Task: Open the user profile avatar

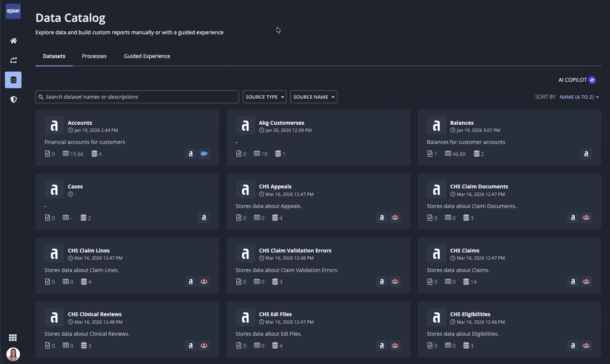Action: 13,354
